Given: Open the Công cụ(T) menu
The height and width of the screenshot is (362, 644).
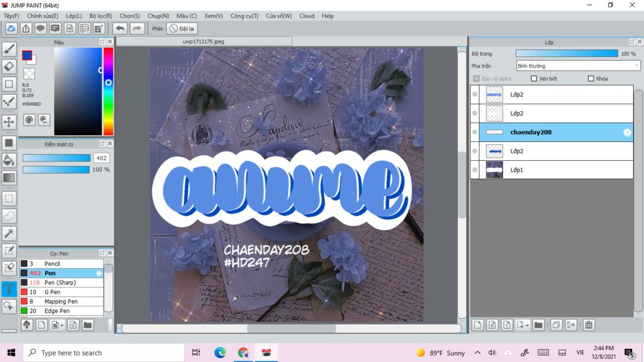Looking at the screenshot, I should [x=244, y=16].
